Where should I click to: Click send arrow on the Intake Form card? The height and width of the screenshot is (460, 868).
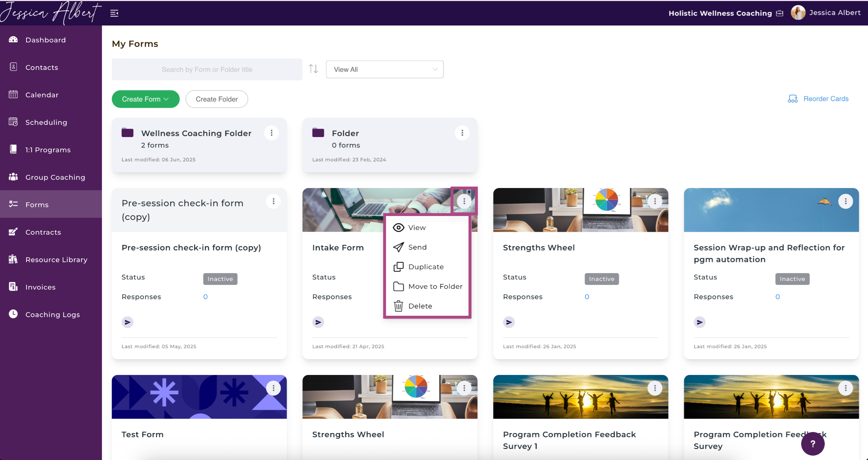click(x=318, y=322)
